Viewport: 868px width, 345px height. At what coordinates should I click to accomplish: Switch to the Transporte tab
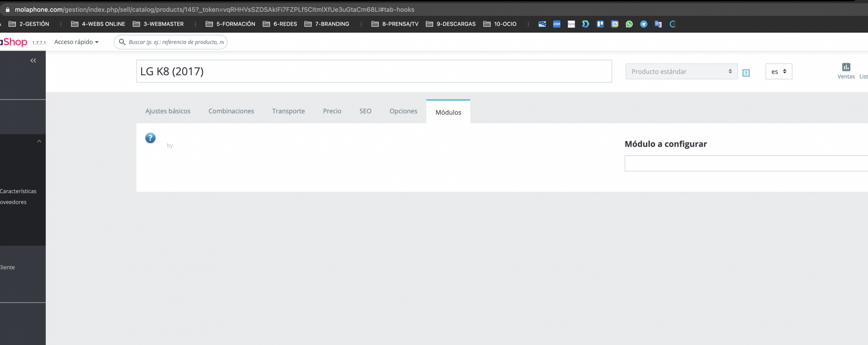click(288, 111)
